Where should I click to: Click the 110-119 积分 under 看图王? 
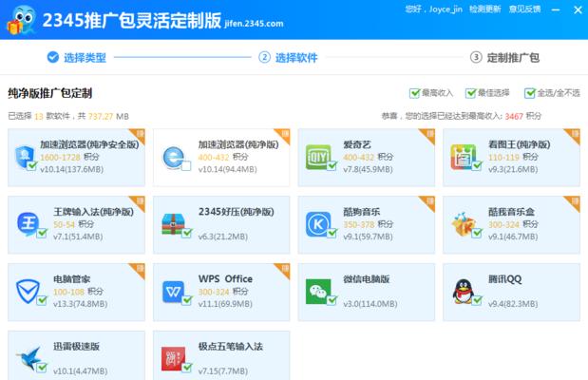pyautogui.click(x=513, y=157)
